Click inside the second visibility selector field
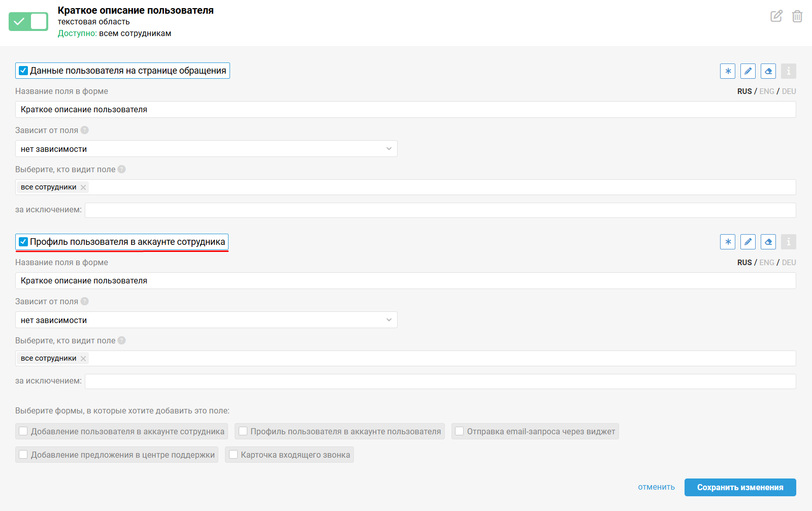Screen dimensions: 812x511 click(x=406, y=358)
